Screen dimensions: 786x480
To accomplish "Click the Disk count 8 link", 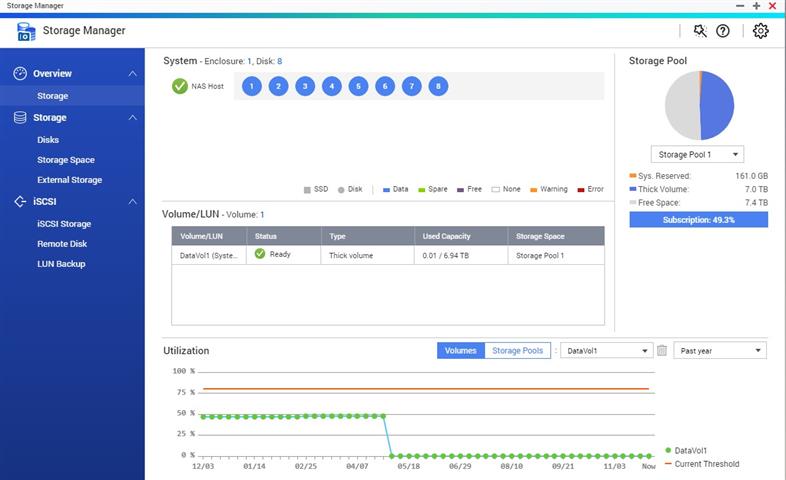I will [279, 61].
